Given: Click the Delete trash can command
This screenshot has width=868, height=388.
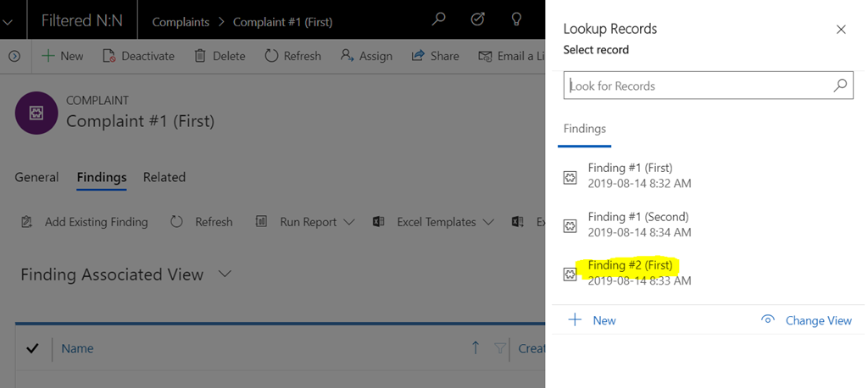Looking at the screenshot, I should click(220, 56).
